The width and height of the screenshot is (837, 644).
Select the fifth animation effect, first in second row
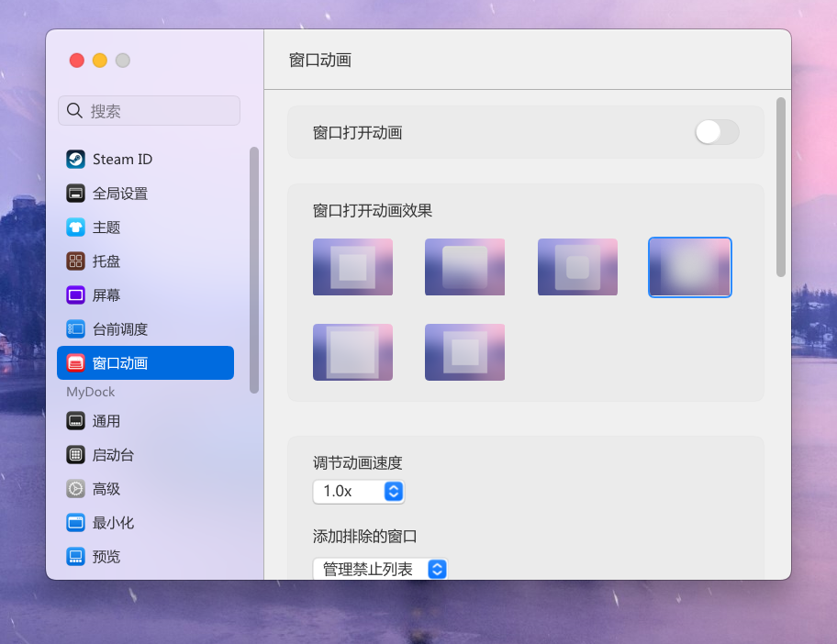point(352,352)
